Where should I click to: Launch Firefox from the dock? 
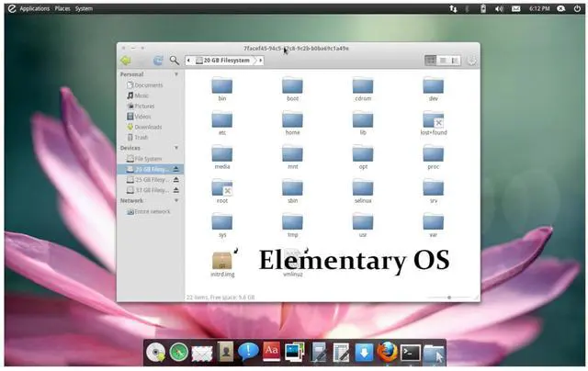388,352
